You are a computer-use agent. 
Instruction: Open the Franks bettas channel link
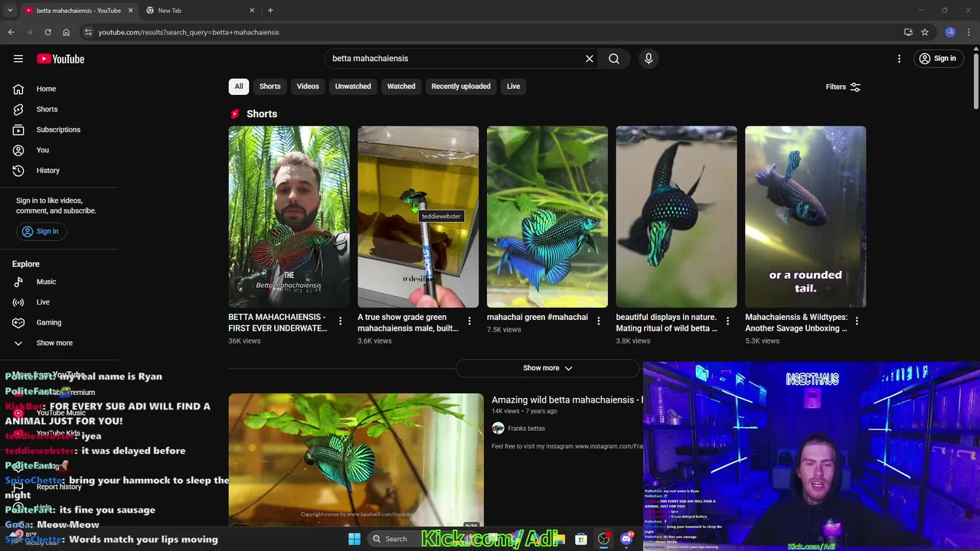click(x=526, y=429)
